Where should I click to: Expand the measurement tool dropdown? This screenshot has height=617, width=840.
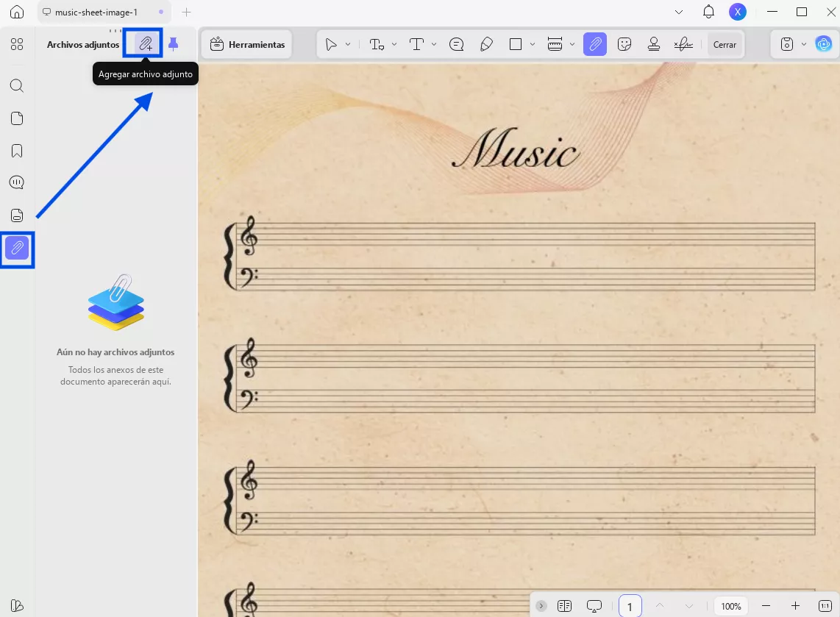pos(572,44)
